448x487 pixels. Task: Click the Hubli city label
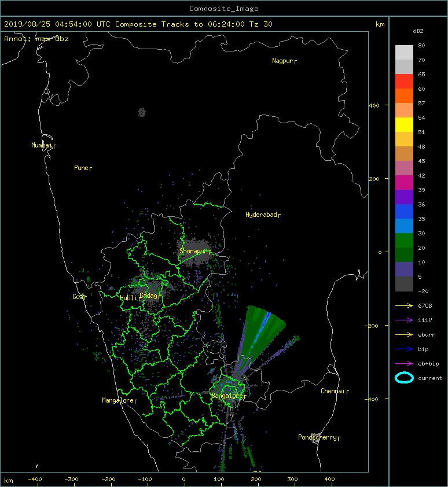(x=128, y=298)
